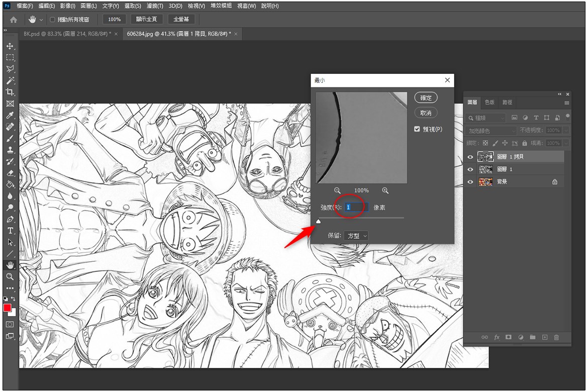Toggle prevent artboard auto-nesting lock
The height and width of the screenshot is (392, 588).
pyautogui.click(x=515, y=143)
